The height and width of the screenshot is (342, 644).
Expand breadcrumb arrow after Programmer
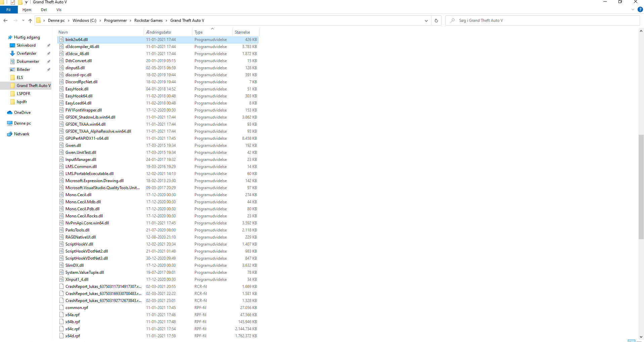tap(131, 20)
